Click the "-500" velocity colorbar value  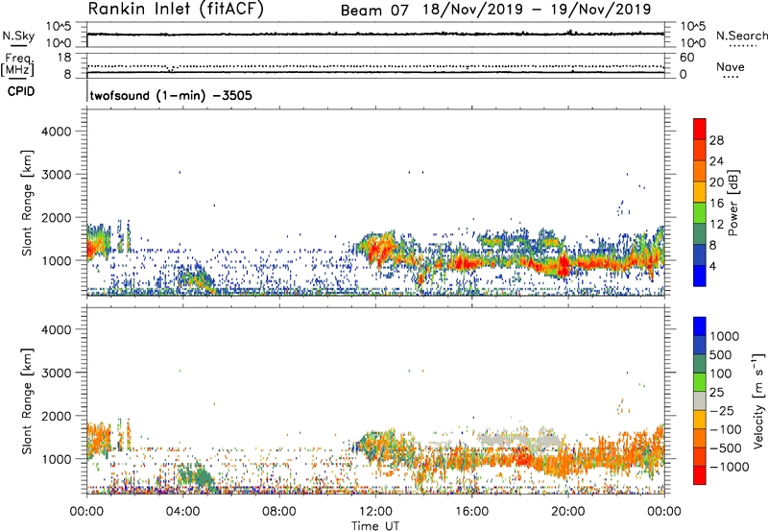(726, 448)
